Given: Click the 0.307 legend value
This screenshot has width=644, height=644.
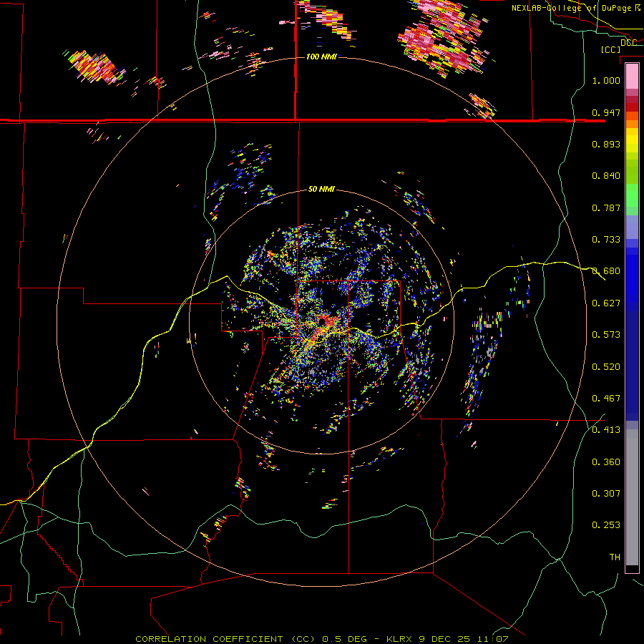Looking at the screenshot, I should click(606, 494).
